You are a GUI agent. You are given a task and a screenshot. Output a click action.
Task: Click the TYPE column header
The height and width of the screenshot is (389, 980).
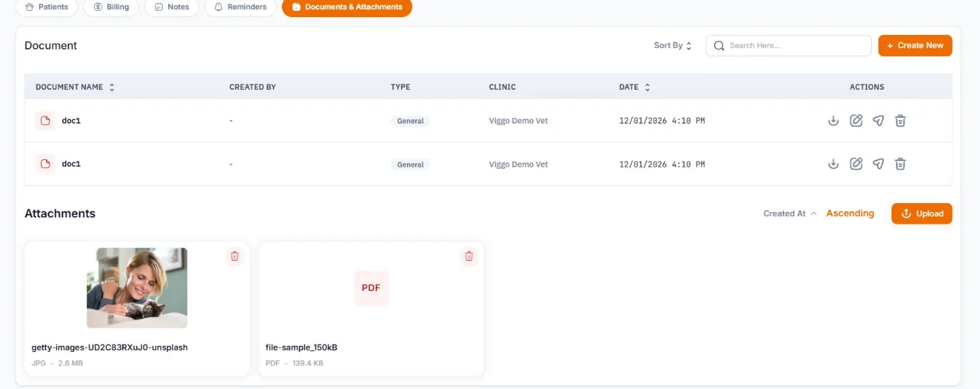401,87
